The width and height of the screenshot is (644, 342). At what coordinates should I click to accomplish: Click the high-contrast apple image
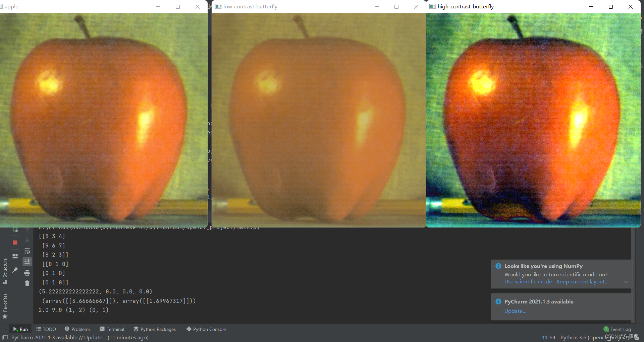[x=533, y=120]
